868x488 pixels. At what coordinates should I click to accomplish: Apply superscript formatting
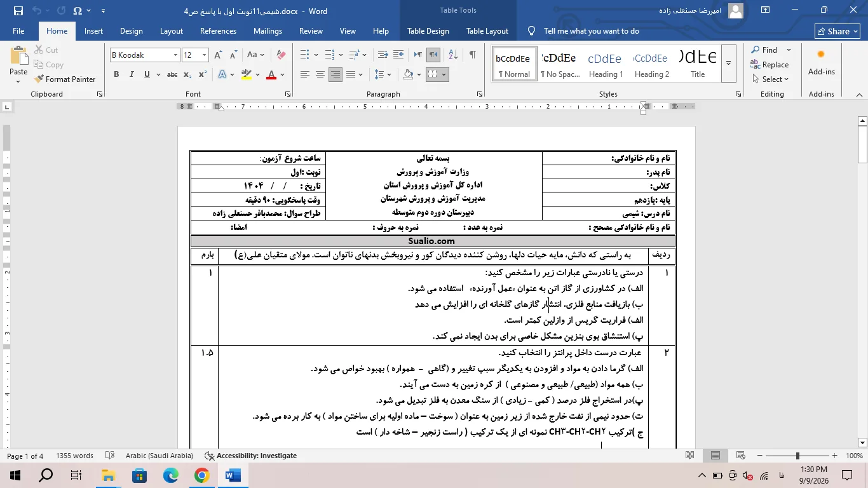[x=202, y=74]
